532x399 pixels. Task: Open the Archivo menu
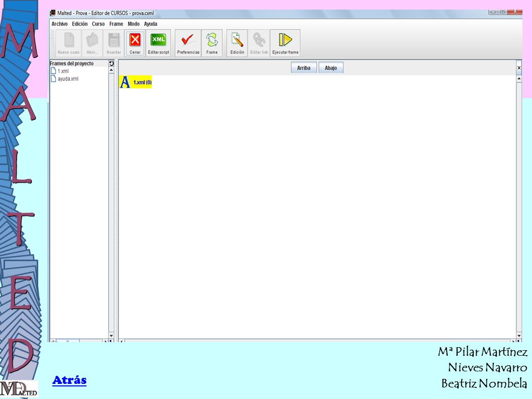pos(59,24)
